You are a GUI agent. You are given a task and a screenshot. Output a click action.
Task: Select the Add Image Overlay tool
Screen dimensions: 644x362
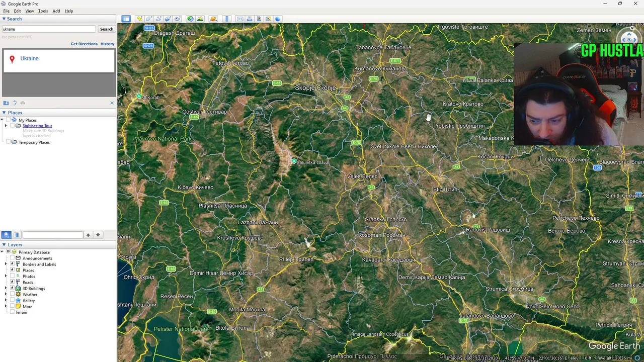(x=168, y=19)
